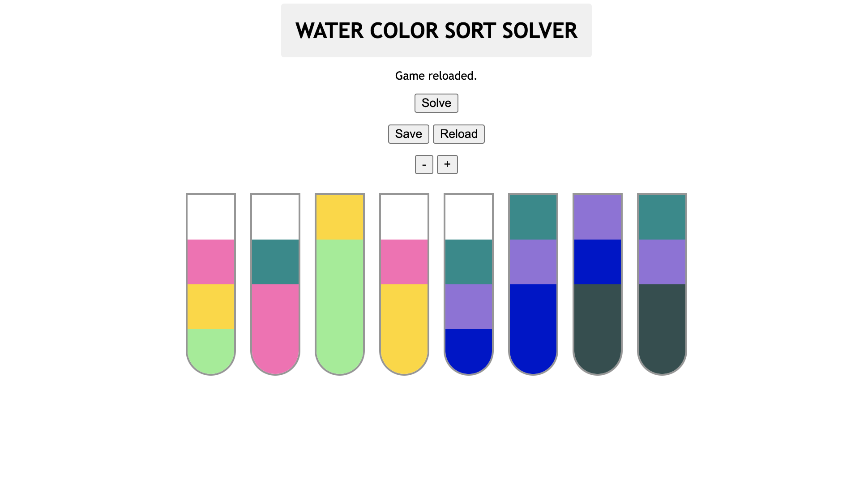Click the light green segment in third tube
Viewport: 868px width, 480px height.
coord(340,304)
